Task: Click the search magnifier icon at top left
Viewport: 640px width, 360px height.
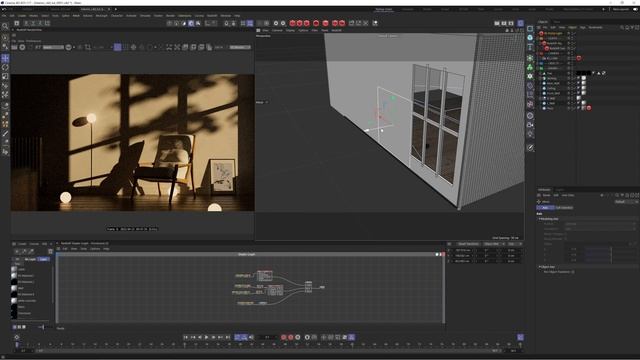Action: 5,26
